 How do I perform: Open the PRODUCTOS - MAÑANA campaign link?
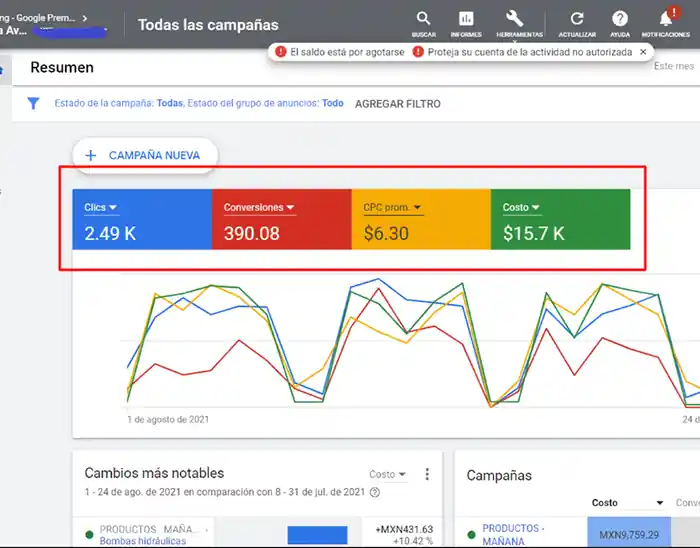(x=513, y=535)
